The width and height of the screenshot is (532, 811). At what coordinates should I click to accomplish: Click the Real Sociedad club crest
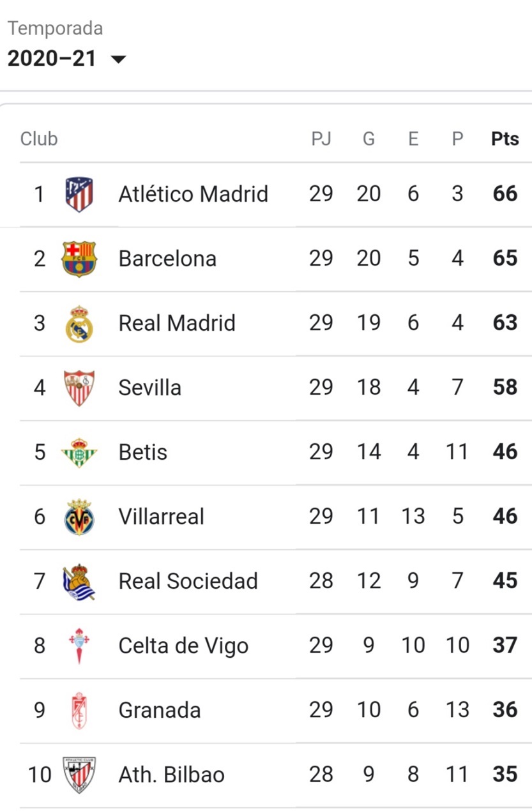click(x=79, y=581)
